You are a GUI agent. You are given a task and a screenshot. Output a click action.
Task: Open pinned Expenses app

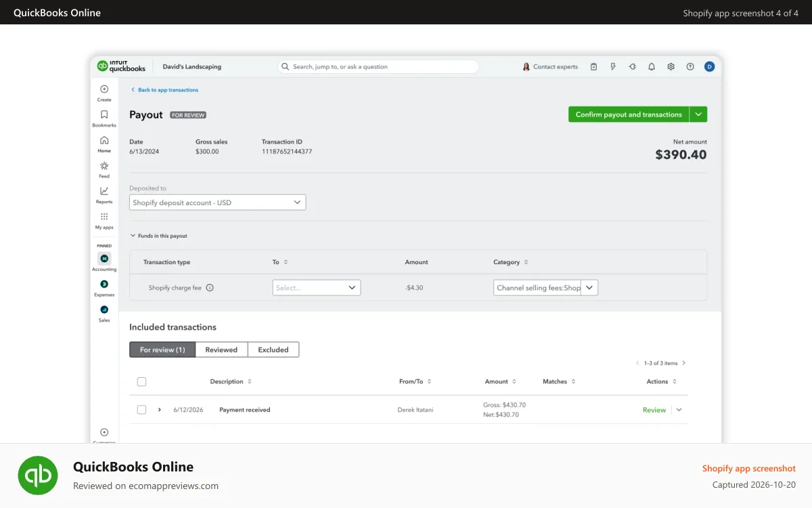coord(104,288)
